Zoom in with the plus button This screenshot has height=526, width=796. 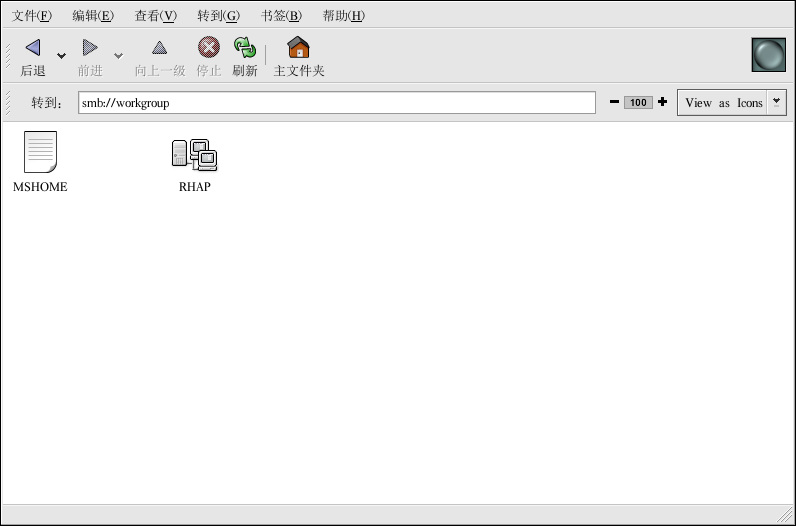[x=662, y=102]
